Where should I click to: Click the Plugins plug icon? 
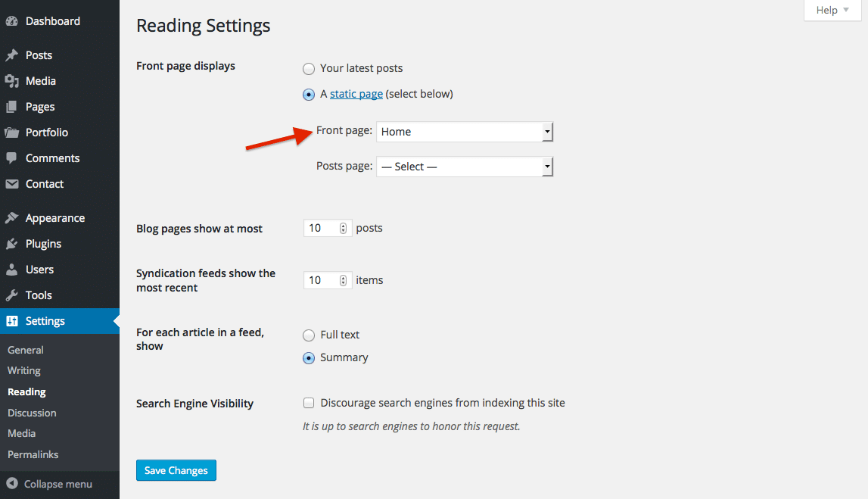pos(11,244)
